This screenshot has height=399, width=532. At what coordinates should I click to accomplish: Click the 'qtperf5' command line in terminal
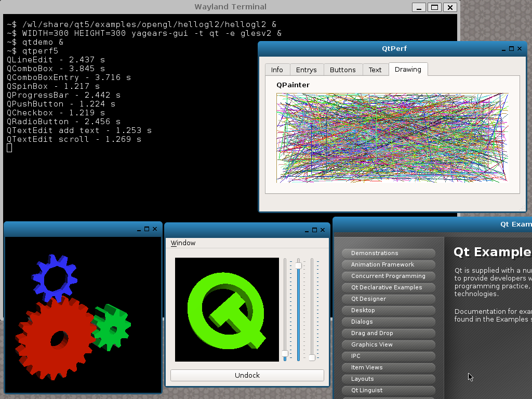point(33,51)
